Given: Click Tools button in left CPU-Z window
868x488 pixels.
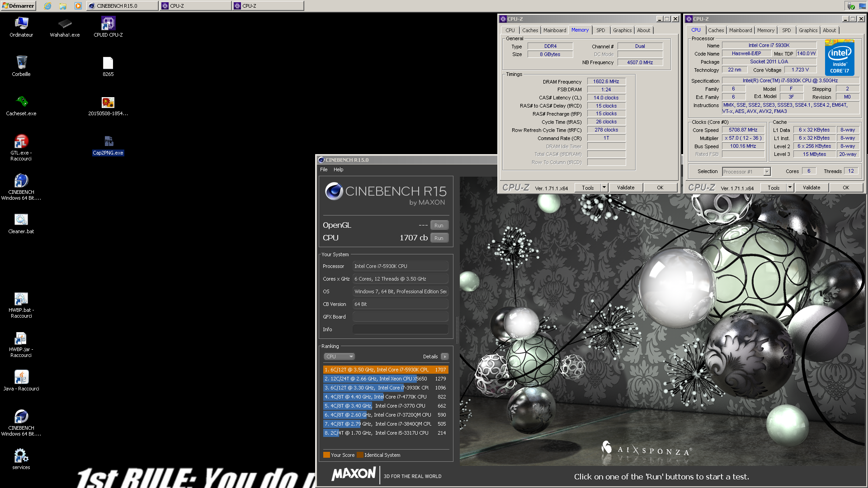Looking at the screenshot, I should click(588, 188).
